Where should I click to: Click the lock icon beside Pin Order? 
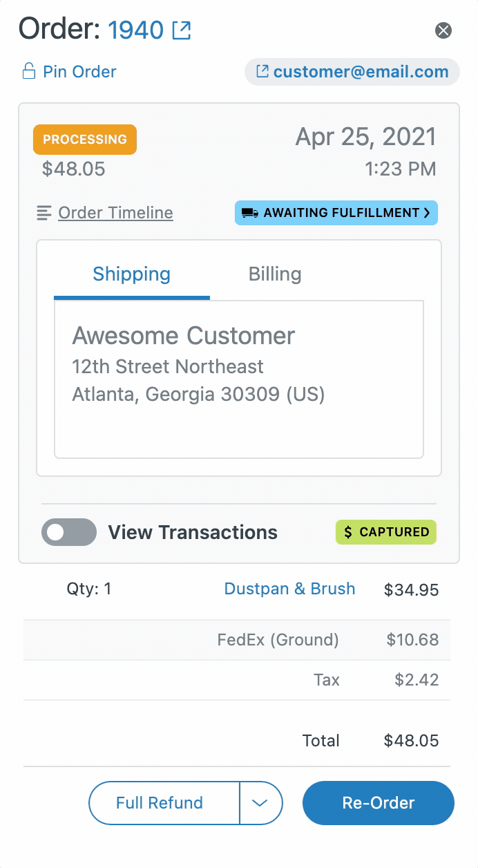point(28,71)
